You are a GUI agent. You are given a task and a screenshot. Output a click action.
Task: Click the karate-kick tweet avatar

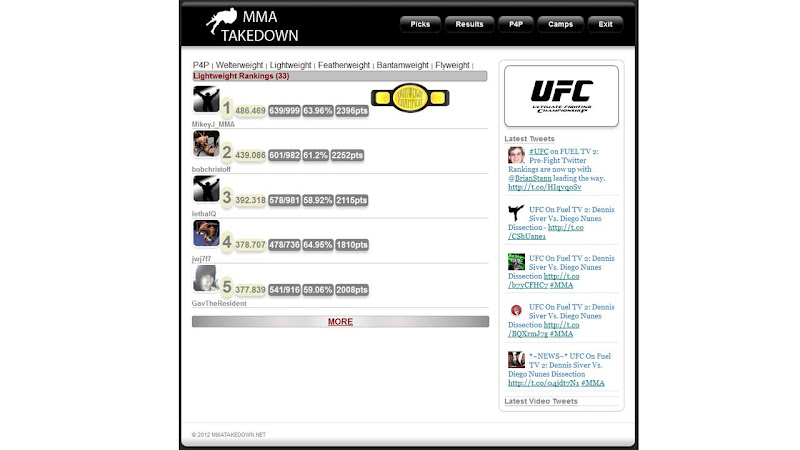coord(516,212)
